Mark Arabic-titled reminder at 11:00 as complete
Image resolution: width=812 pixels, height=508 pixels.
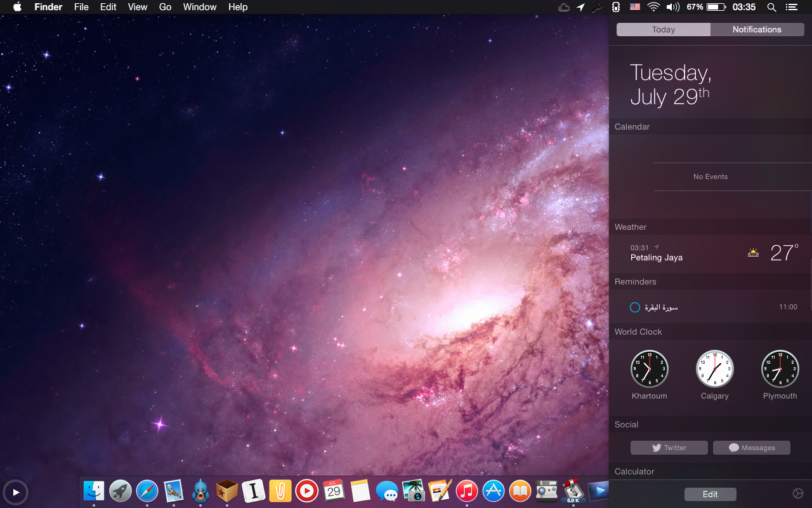[634, 307]
